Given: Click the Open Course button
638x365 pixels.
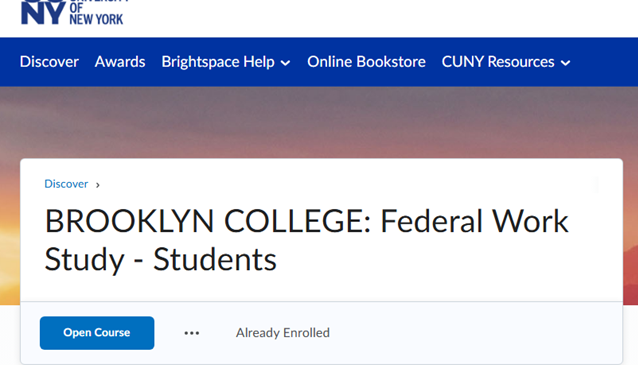Looking at the screenshot, I should click(x=97, y=333).
